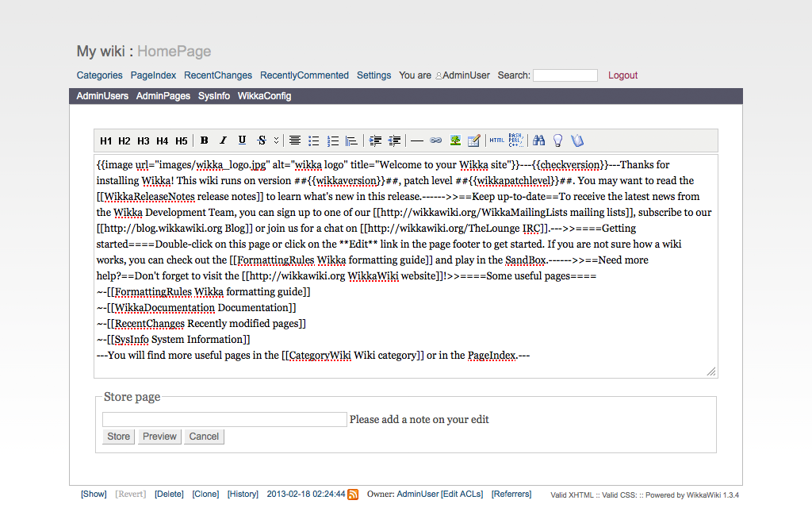Insert H1 heading markup
Viewport: 812px width, 508px height.
coord(105,141)
